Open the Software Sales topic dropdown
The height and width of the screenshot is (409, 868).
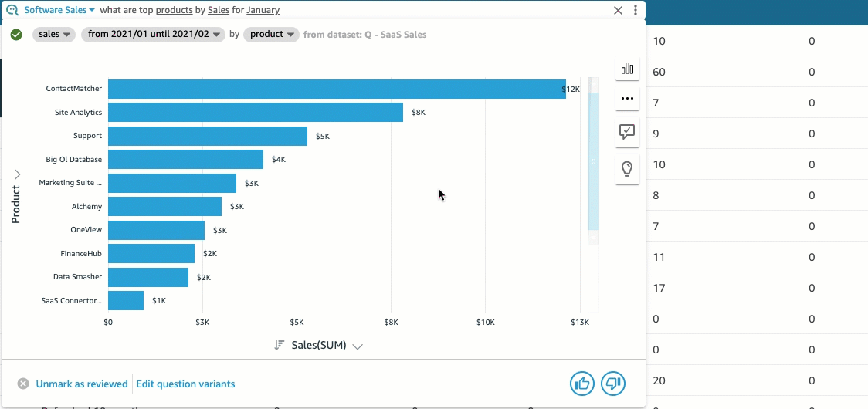(59, 10)
